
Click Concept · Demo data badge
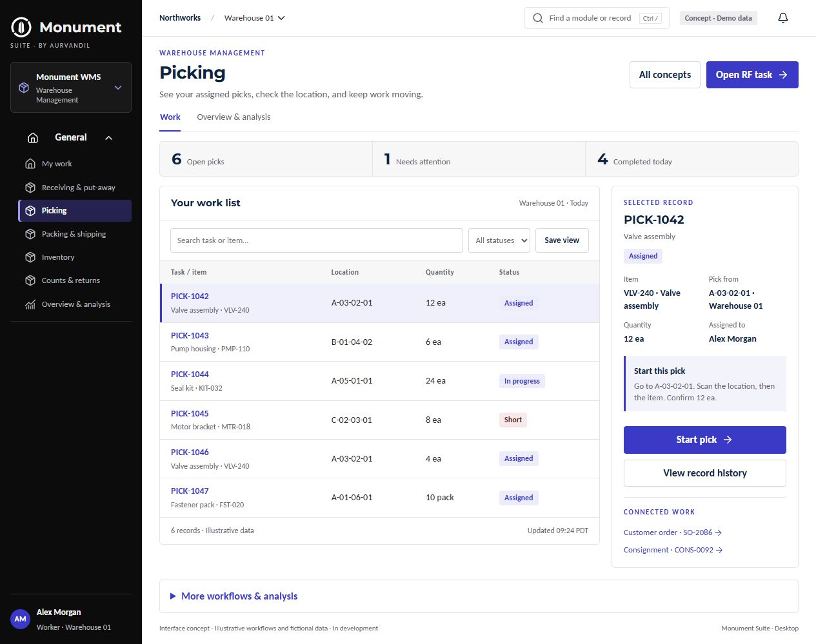click(x=718, y=18)
